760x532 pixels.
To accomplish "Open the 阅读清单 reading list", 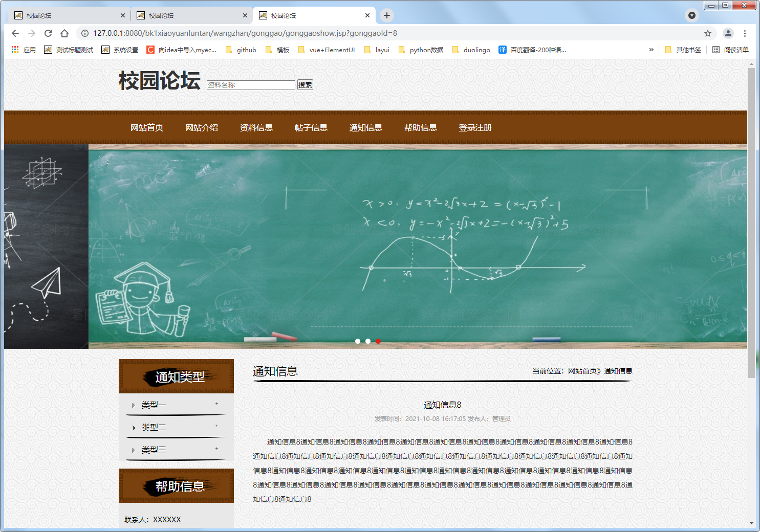I will (731, 50).
